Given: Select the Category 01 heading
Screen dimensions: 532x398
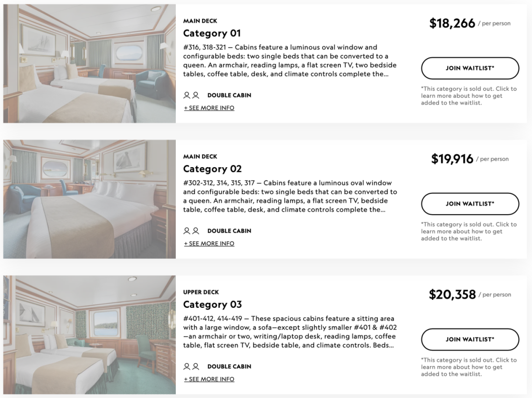Looking at the screenshot, I should (212, 33).
